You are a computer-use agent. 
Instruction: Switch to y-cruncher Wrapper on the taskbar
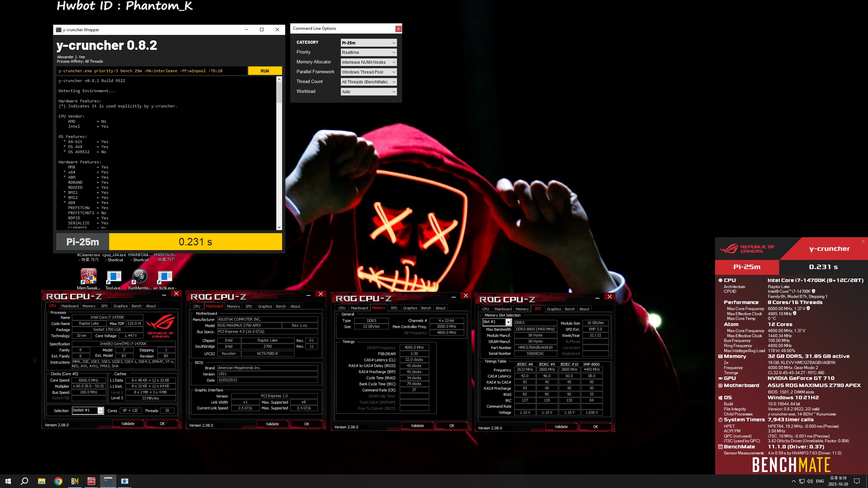tap(108, 481)
